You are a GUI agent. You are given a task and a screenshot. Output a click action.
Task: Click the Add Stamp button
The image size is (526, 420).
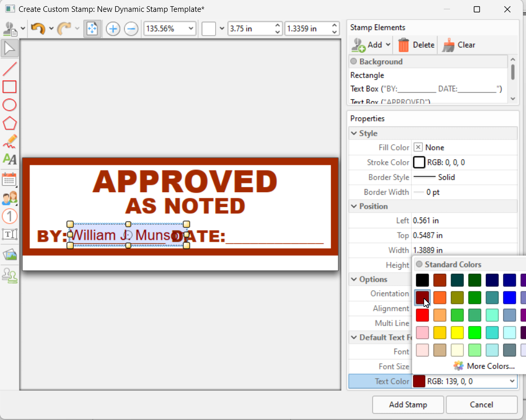click(408, 405)
